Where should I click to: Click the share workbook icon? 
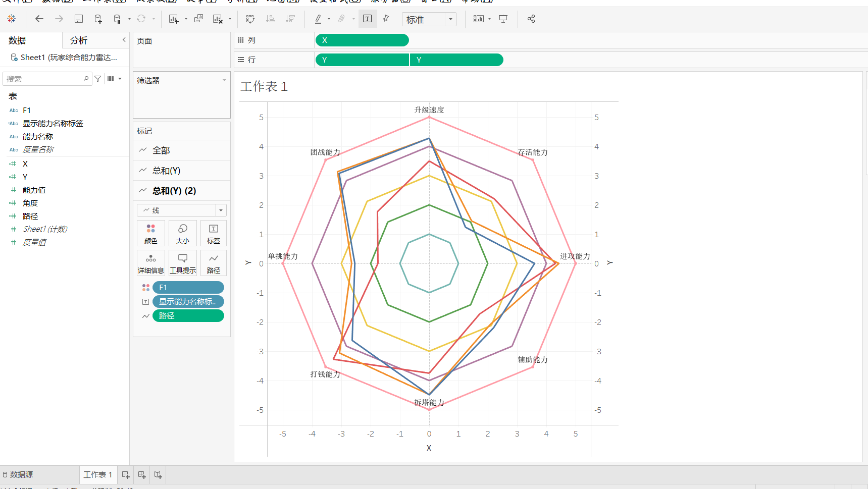pyautogui.click(x=531, y=19)
